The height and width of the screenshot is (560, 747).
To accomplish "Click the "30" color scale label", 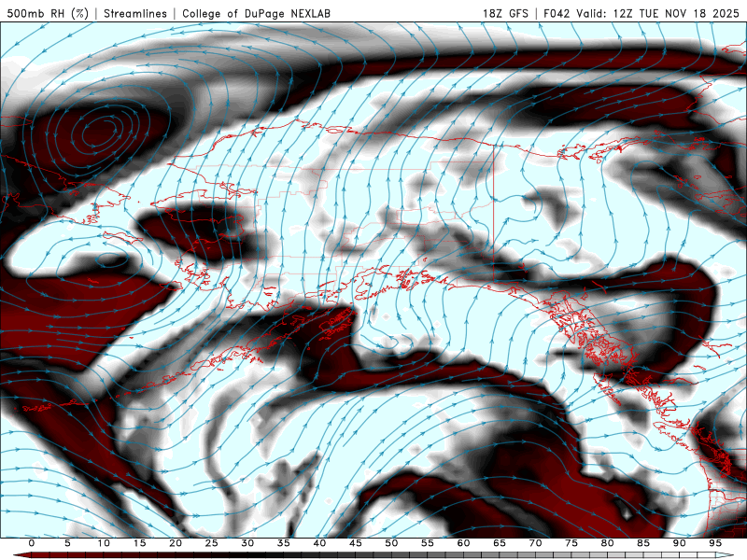I will [247, 543].
